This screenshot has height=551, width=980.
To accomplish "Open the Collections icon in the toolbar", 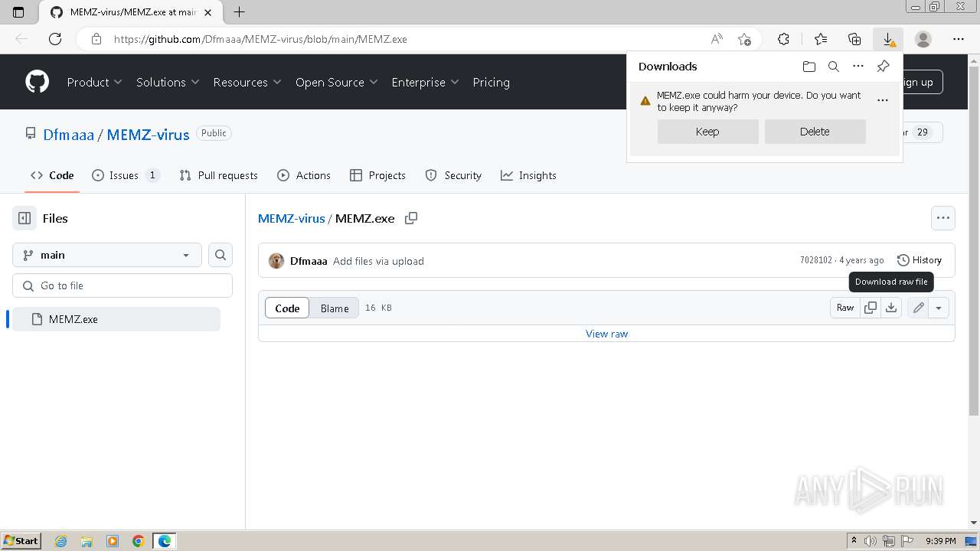I will pyautogui.click(x=854, y=39).
